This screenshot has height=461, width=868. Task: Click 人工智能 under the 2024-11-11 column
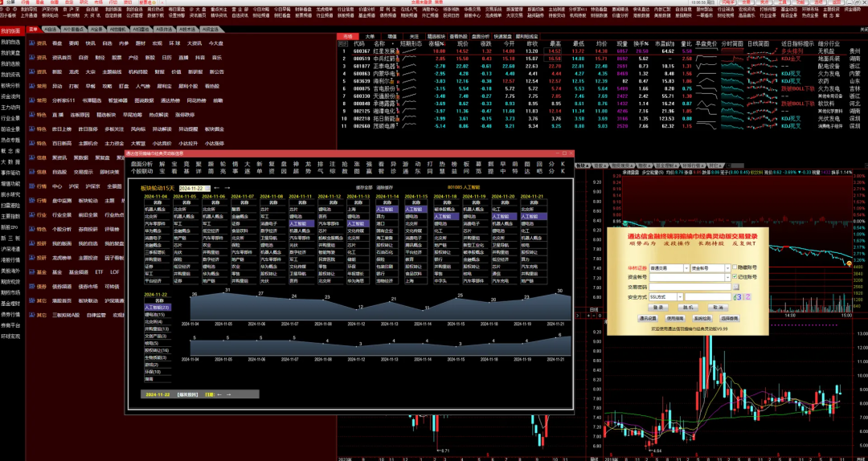(x=301, y=223)
